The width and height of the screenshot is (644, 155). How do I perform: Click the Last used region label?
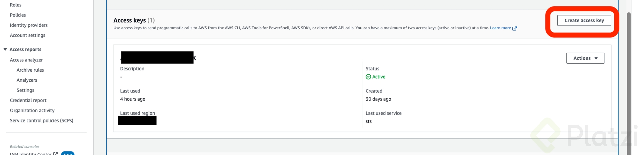[137, 113]
